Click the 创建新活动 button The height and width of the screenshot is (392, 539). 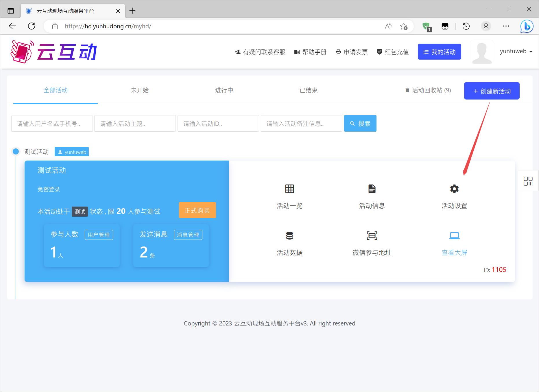(x=492, y=91)
